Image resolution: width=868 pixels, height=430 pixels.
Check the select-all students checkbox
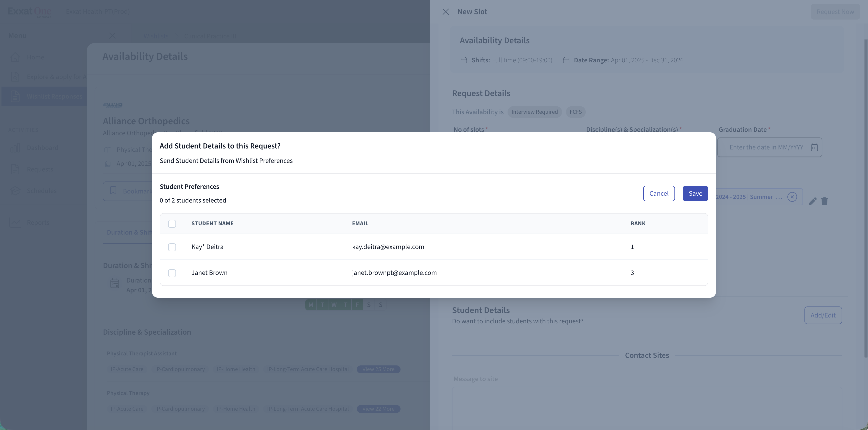(172, 224)
